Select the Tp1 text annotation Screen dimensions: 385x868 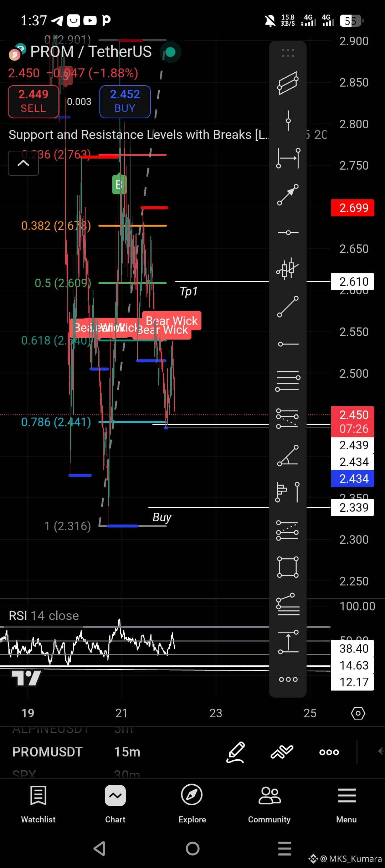(189, 291)
